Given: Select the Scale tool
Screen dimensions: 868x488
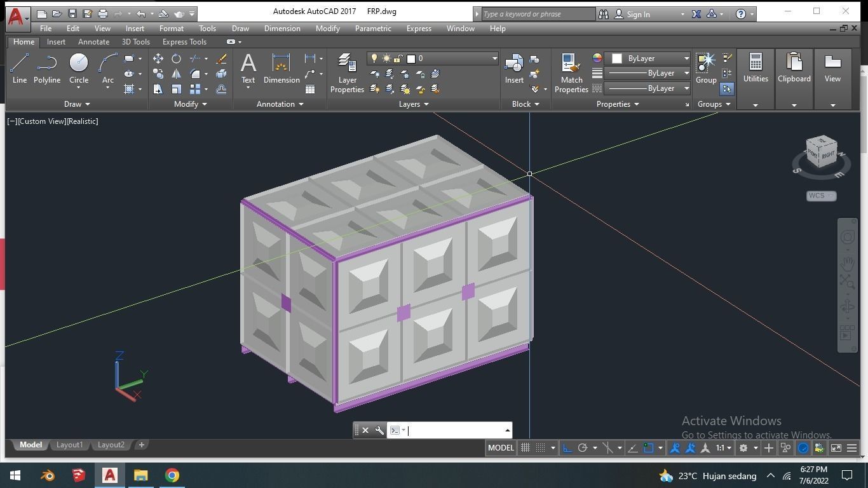Looking at the screenshot, I should [x=176, y=89].
